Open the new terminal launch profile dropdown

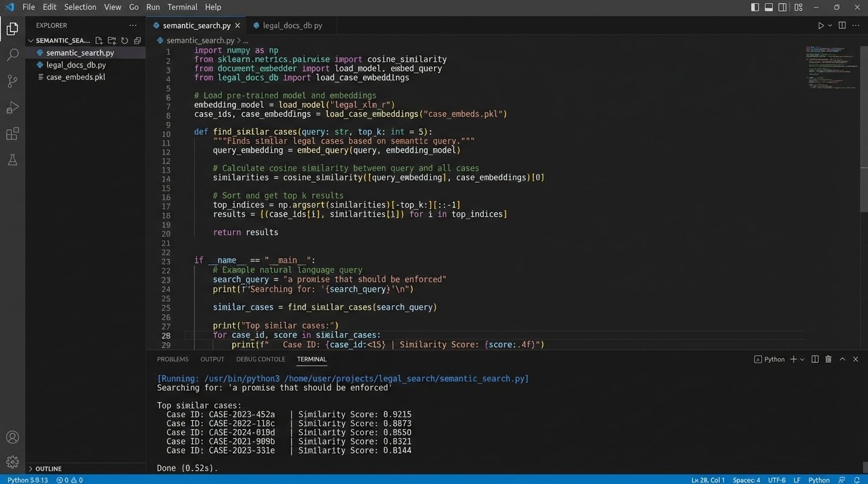point(802,359)
